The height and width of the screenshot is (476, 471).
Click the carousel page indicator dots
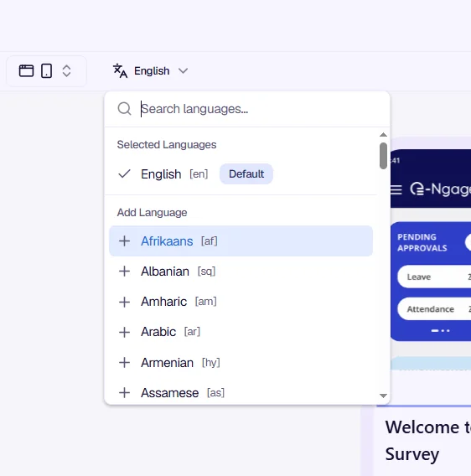tap(440, 330)
